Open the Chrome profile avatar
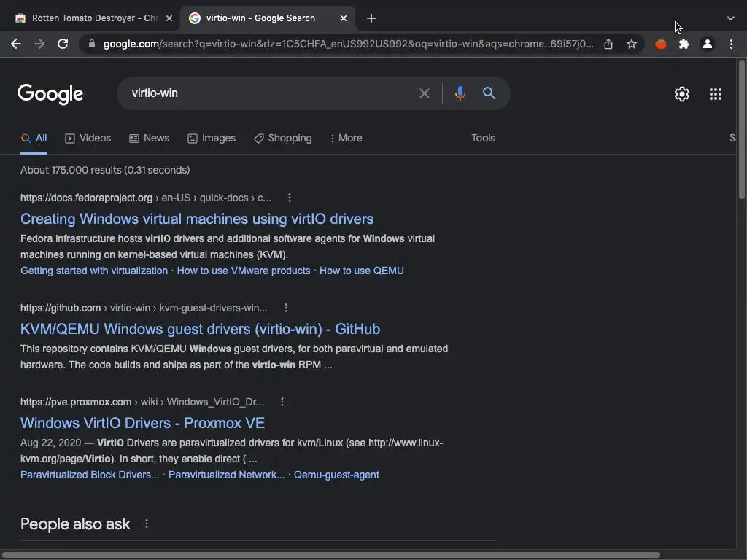 tap(708, 44)
